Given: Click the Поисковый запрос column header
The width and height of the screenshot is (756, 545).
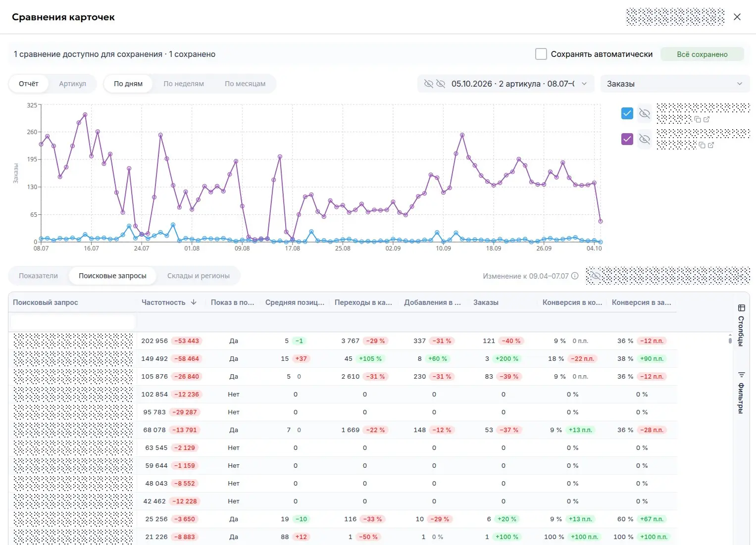Looking at the screenshot, I should tap(46, 302).
